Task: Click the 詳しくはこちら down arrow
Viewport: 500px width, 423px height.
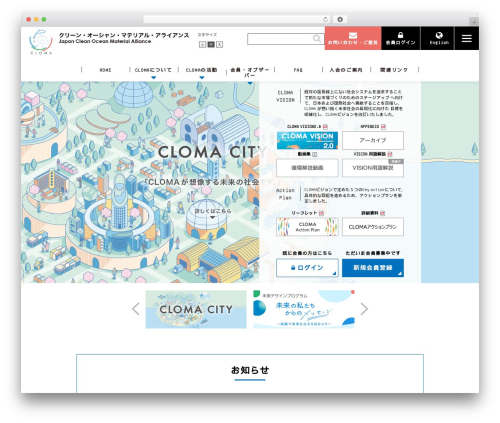Action: click(212, 218)
